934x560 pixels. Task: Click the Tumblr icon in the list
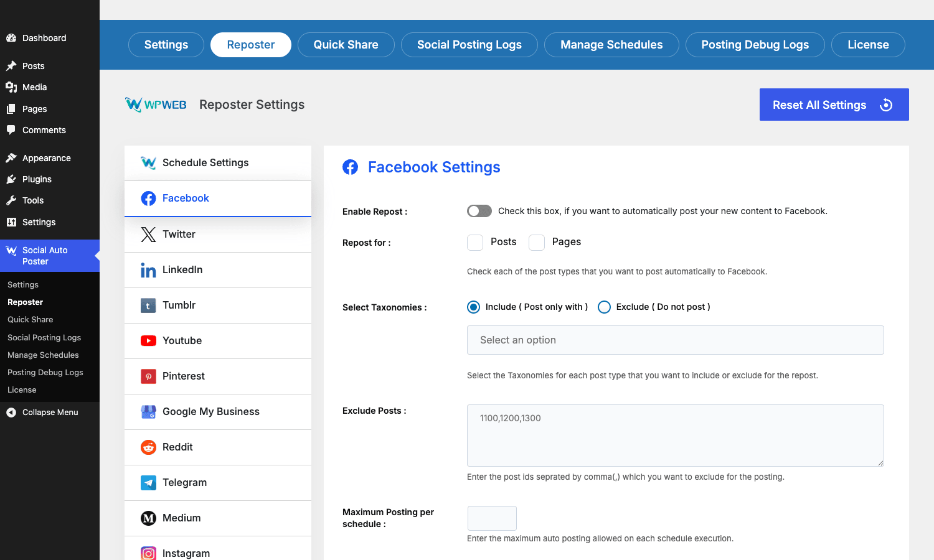[148, 306]
